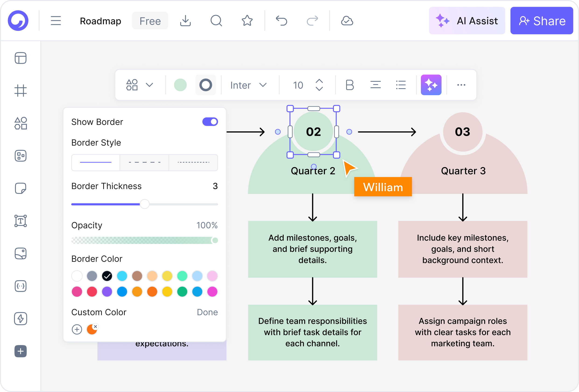Check cloud sync status icon
Screen dimensions: 579x392
(347, 21)
